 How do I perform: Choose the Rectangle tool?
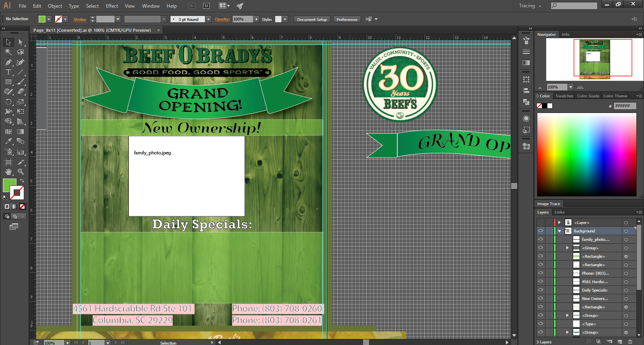(x=8, y=82)
